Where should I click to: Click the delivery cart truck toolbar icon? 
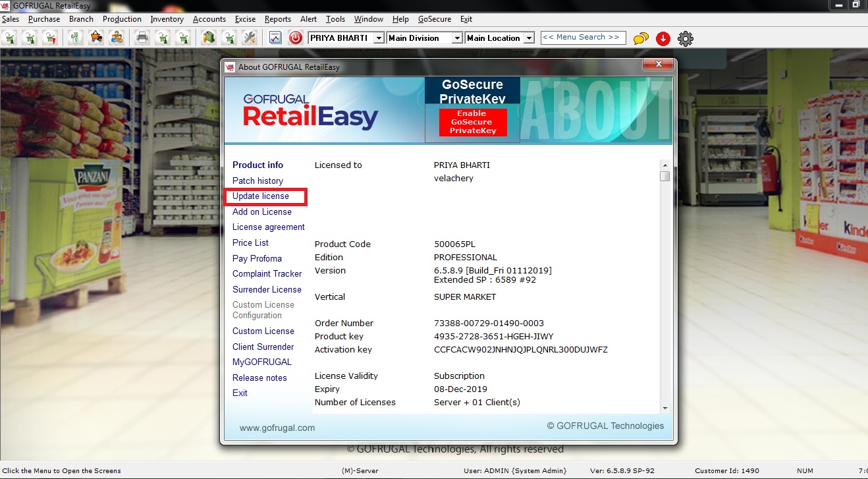click(x=96, y=38)
